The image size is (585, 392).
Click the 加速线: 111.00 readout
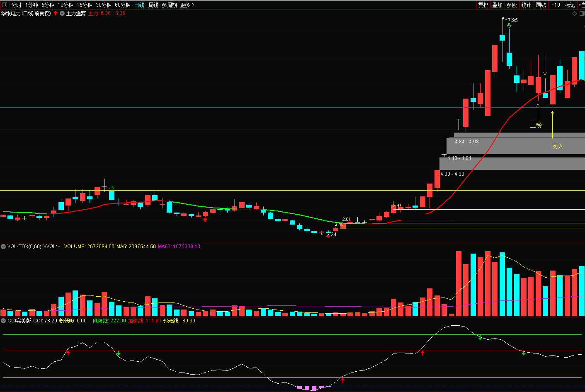coord(145,320)
